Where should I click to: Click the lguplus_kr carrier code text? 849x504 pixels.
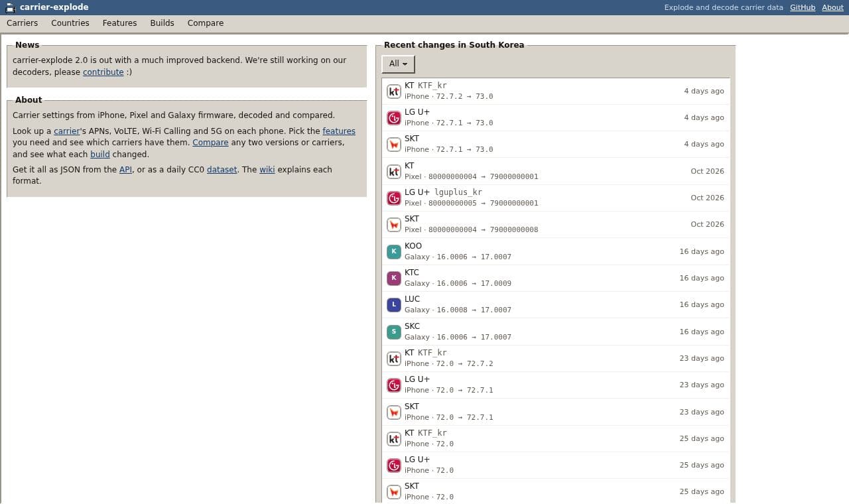click(x=458, y=192)
